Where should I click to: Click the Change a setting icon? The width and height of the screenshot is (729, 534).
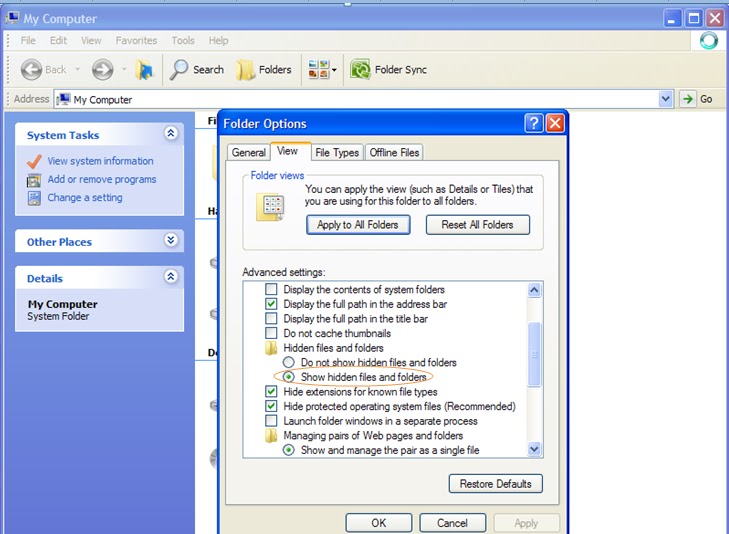point(34,198)
